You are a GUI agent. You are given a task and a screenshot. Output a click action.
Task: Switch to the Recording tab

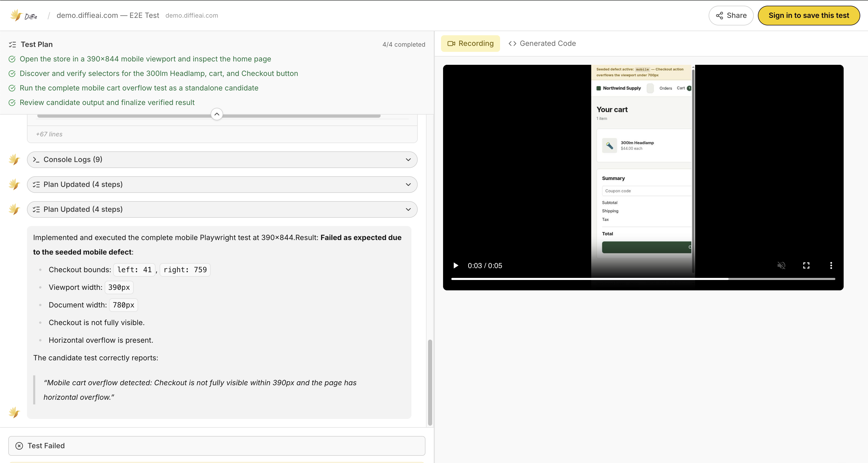coord(470,44)
